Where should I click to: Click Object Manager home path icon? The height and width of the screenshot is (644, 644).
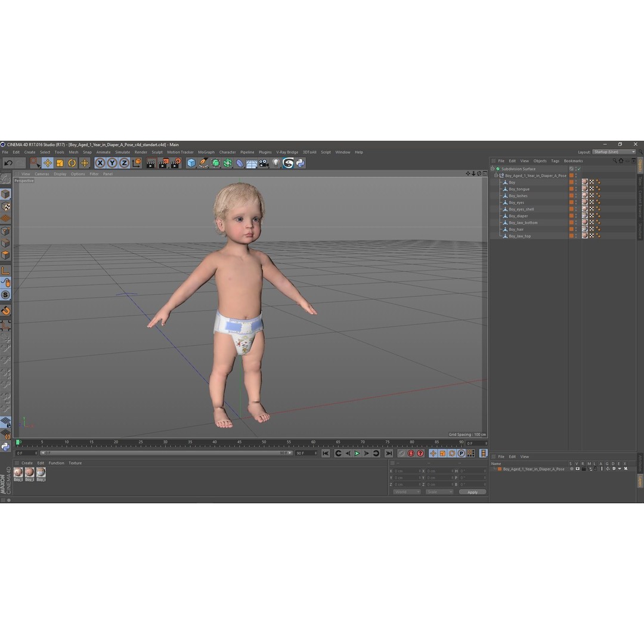[621, 160]
